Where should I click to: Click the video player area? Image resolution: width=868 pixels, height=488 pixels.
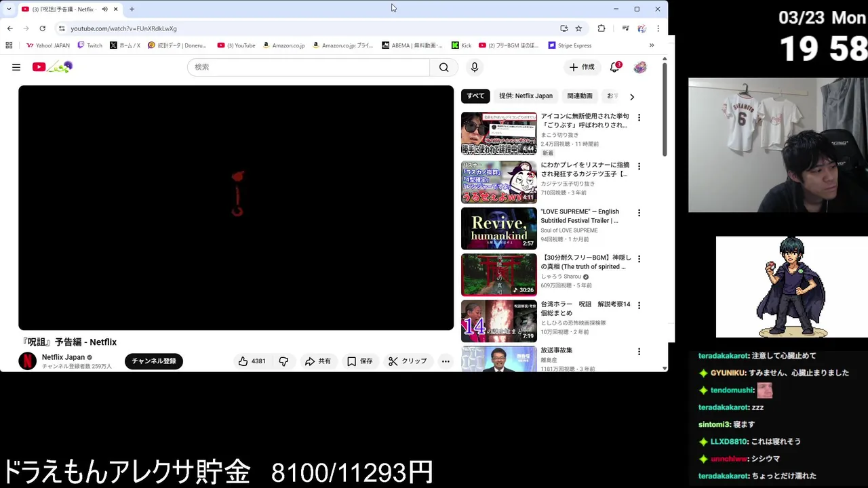pyautogui.click(x=236, y=207)
